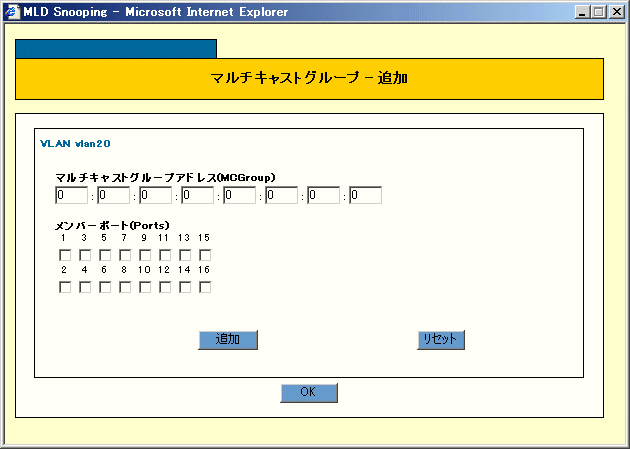This screenshot has width=630, height=449.
Task: Minimize the MLD Snooping window
Action: [x=585, y=12]
